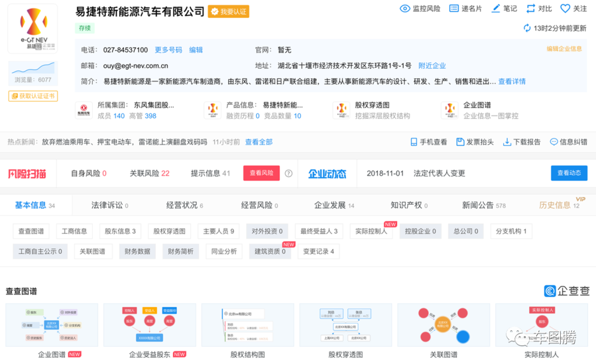596x364 pixels.
Task: Click the 递名片 card icon
Action: pyautogui.click(x=454, y=8)
